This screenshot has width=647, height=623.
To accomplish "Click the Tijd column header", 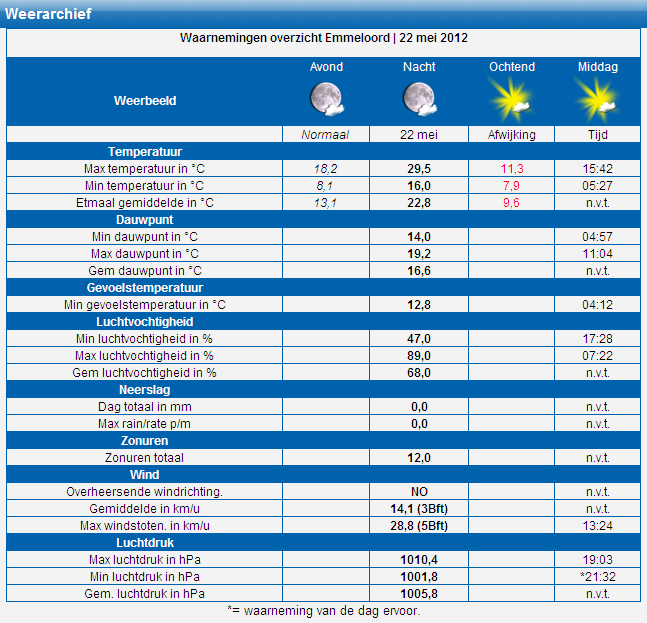I will [597, 135].
